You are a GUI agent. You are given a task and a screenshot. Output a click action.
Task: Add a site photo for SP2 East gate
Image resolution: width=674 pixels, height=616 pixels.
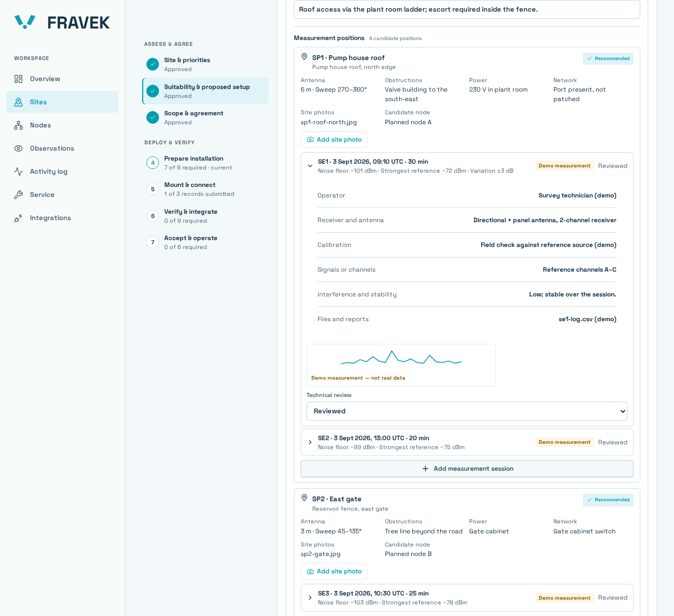[x=334, y=571]
